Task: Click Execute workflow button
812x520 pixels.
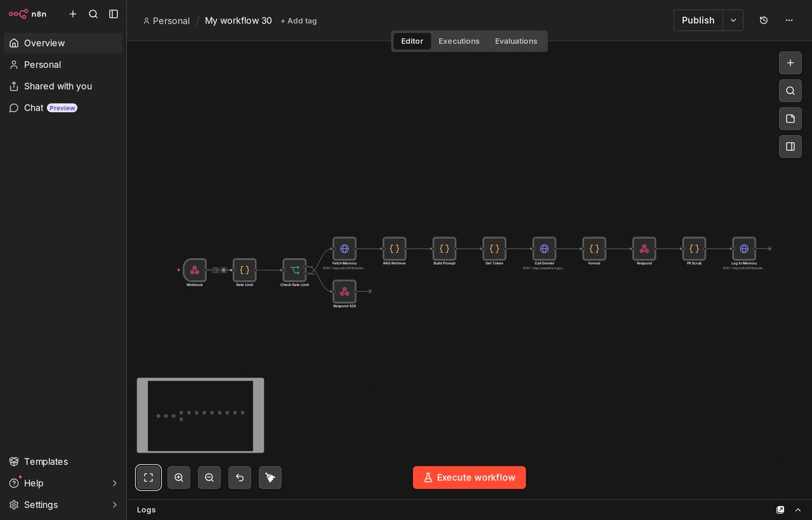Action: [469, 478]
